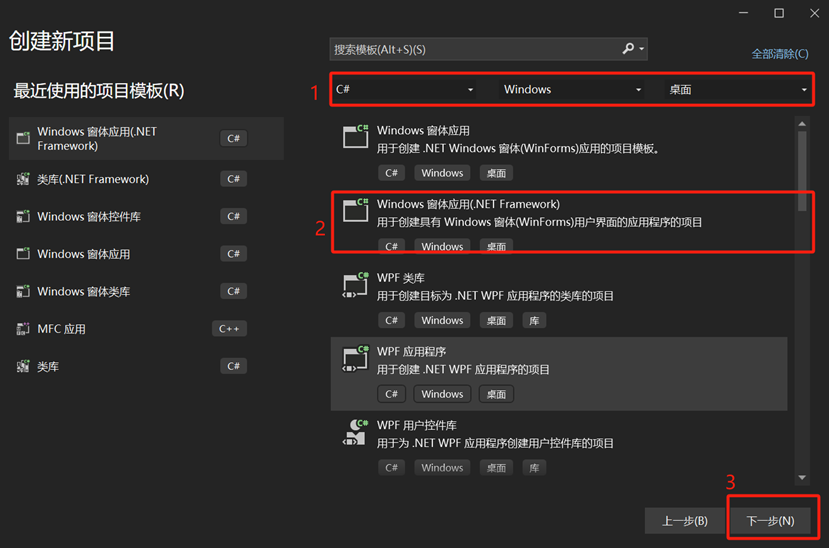Click the 类库 icon at bottom of recent templates

23,366
